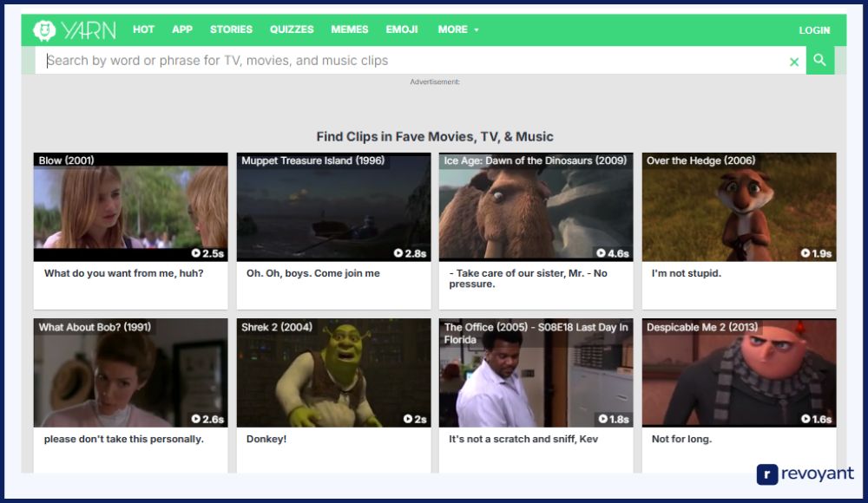Open the What About Bob? clip thumbnail
868x503 pixels.
(x=131, y=372)
